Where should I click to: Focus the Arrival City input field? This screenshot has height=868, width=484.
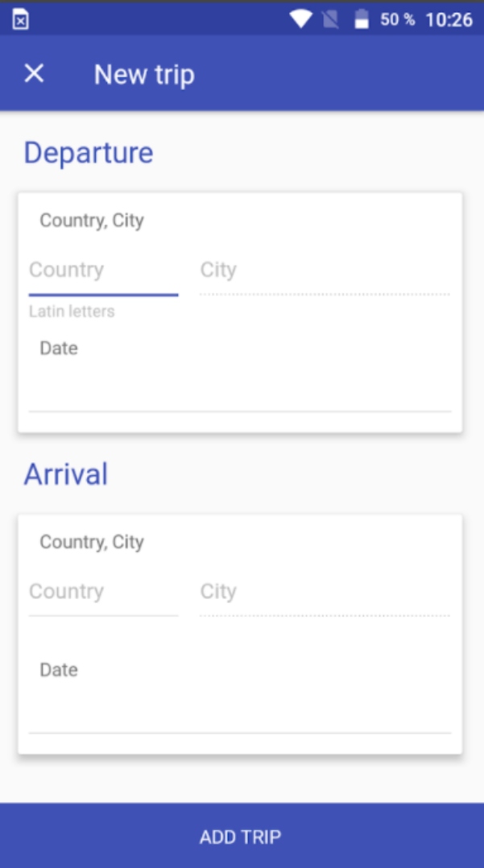coord(324,592)
